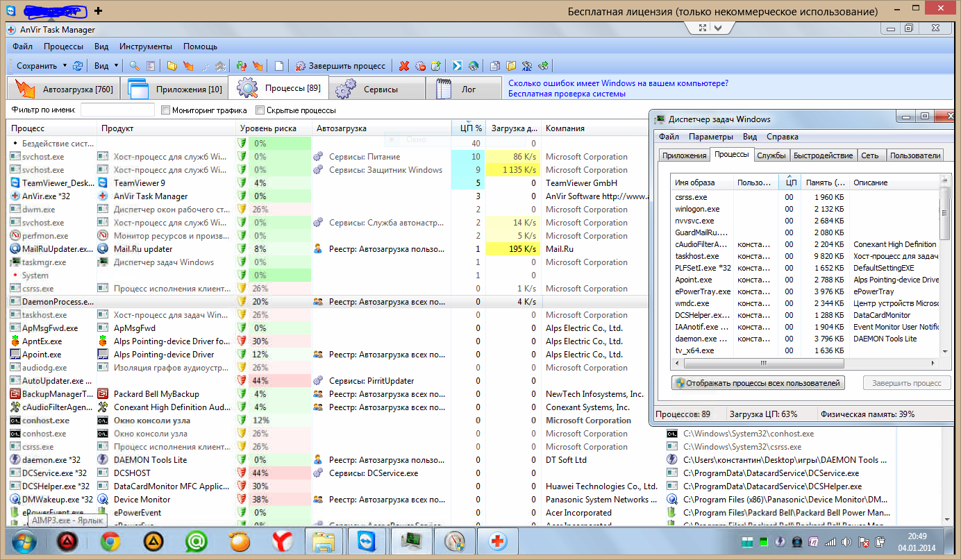Select the MailRuUpdater.exe process row

(x=329, y=249)
